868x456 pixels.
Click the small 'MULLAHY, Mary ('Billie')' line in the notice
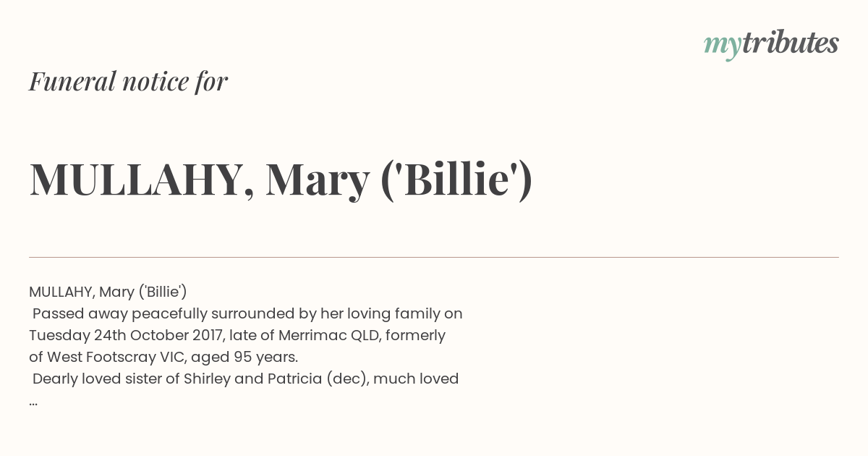click(x=108, y=292)
